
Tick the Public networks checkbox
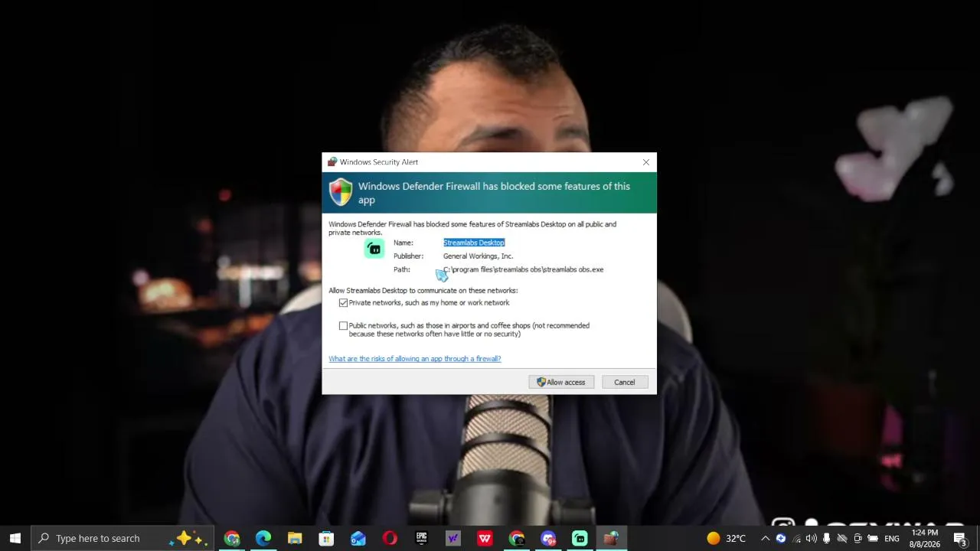[344, 326]
